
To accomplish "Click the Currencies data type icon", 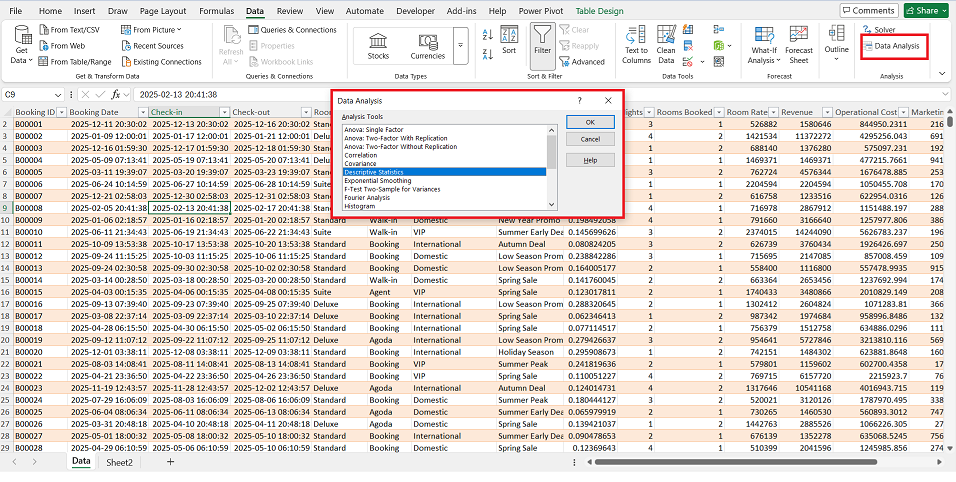I will 427,41.
